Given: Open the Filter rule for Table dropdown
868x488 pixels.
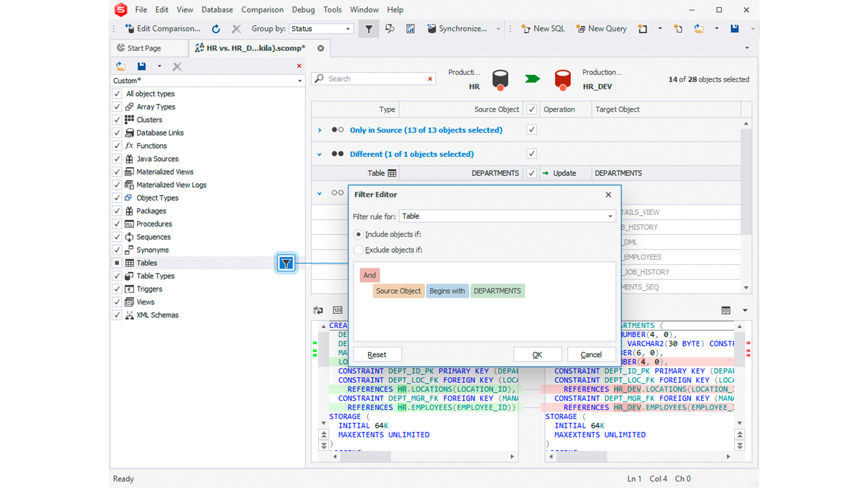Looking at the screenshot, I should pyautogui.click(x=610, y=216).
